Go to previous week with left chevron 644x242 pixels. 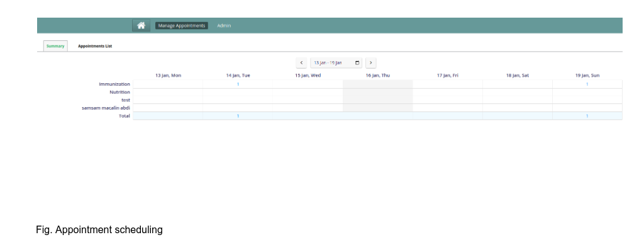click(301, 63)
